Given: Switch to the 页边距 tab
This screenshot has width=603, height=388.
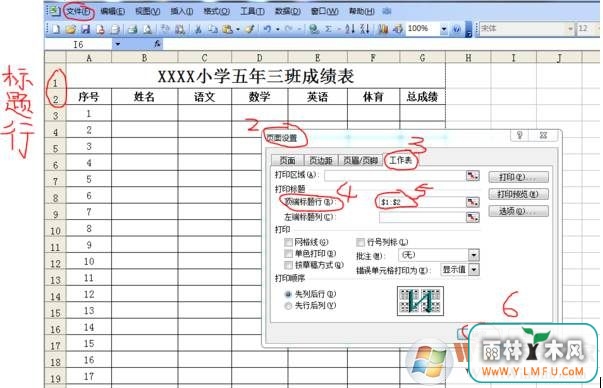Looking at the screenshot, I should (x=321, y=160).
